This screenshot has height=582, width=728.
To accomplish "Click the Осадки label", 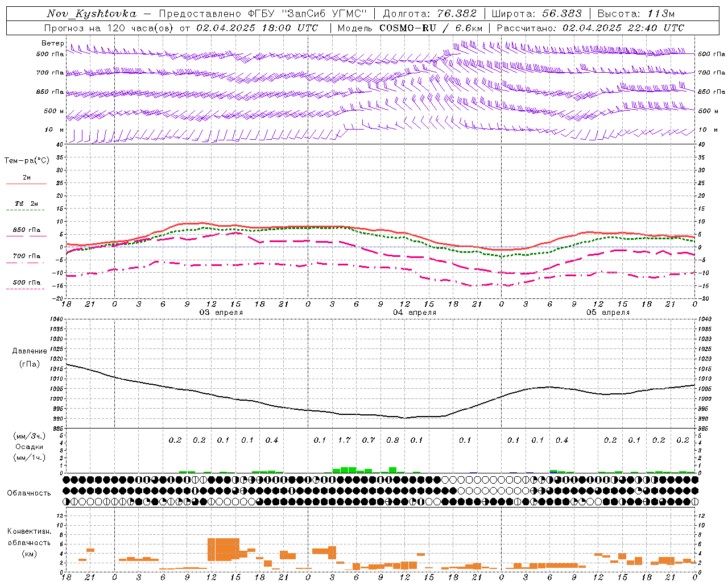I will pyautogui.click(x=30, y=447).
